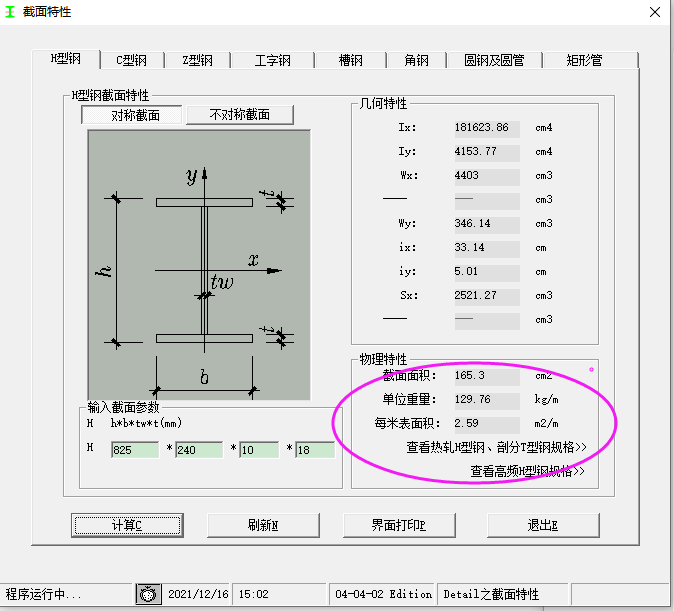The image size is (674, 611).
Task: Click the tw input field showing 10
Action: click(x=259, y=450)
